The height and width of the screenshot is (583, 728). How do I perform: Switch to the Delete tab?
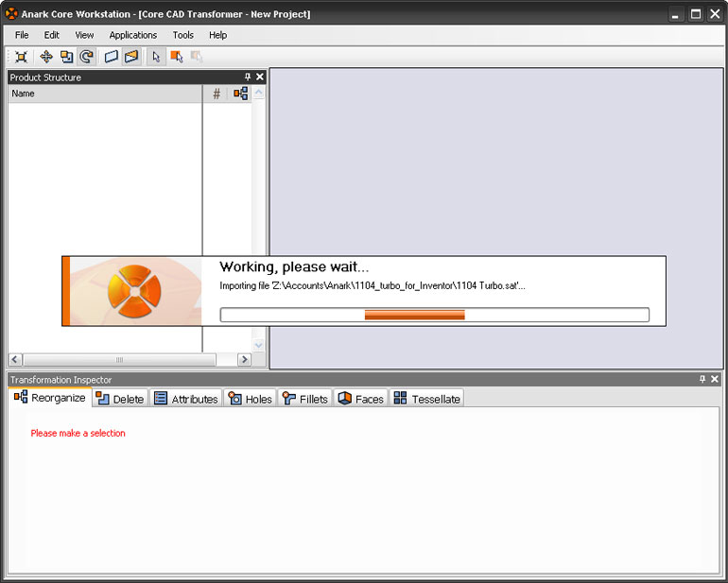pyautogui.click(x=121, y=399)
